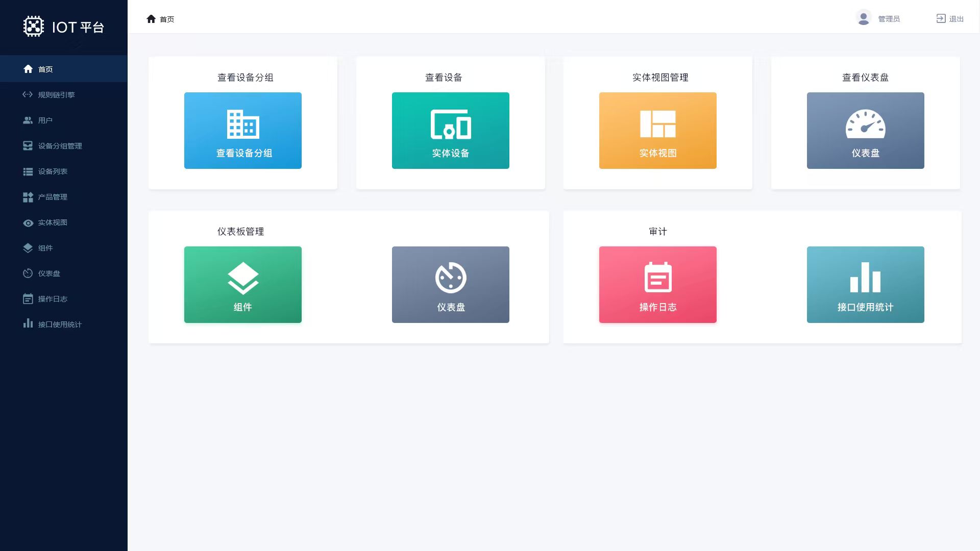The image size is (980, 551).
Task: Open 操作日志 in the sidebar
Action: coord(53,299)
